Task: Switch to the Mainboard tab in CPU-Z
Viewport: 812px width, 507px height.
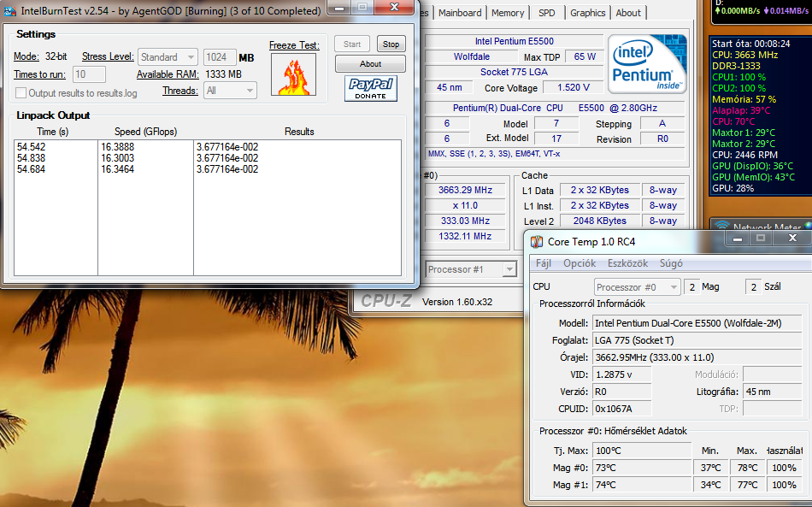Action: [x=460, y=13]
